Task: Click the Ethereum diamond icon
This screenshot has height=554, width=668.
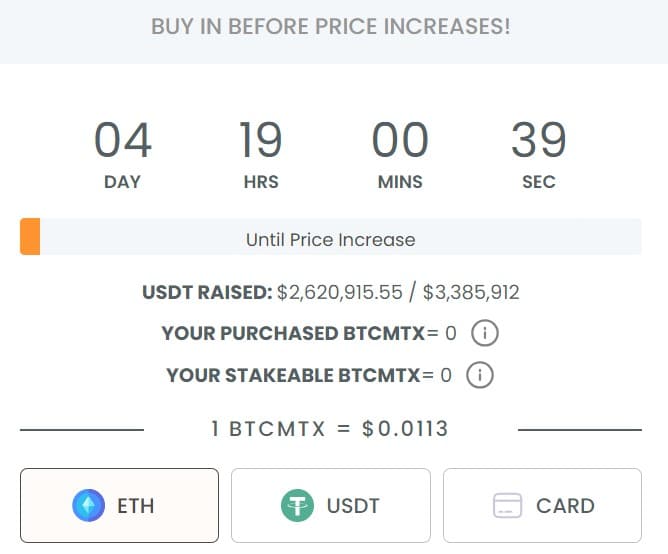Action: tap(88, 506)
